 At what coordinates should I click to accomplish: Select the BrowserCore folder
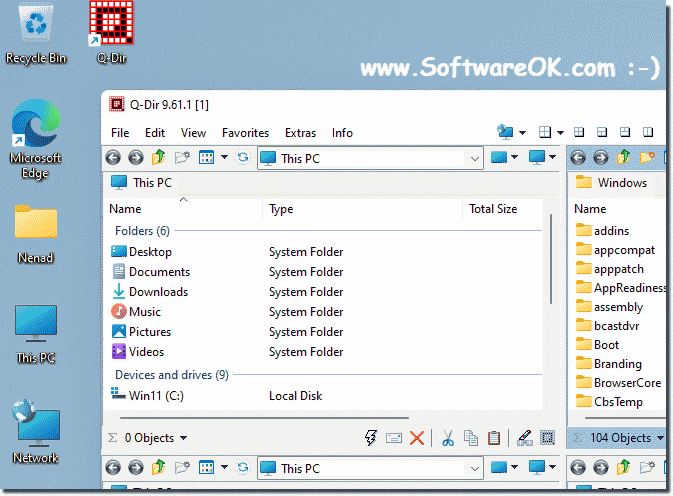pyautogui.click(x=618, y=382)
